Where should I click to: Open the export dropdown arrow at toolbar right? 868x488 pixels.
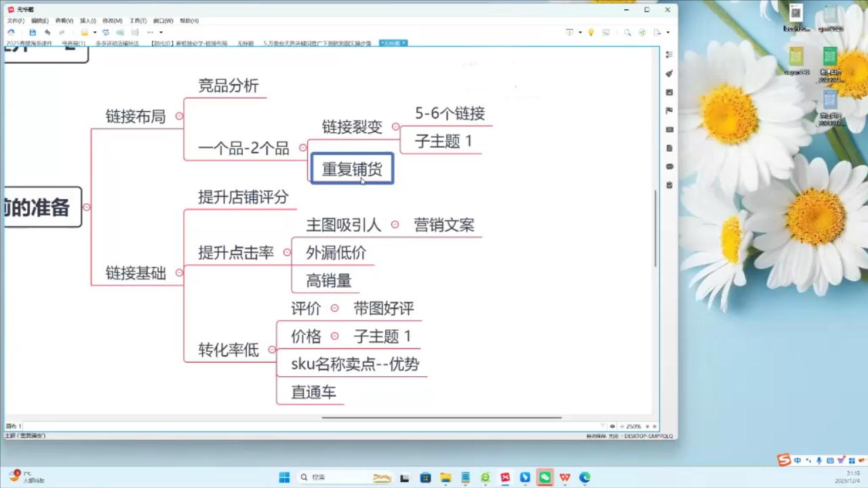pyautogui.click(x=667, y=32)
